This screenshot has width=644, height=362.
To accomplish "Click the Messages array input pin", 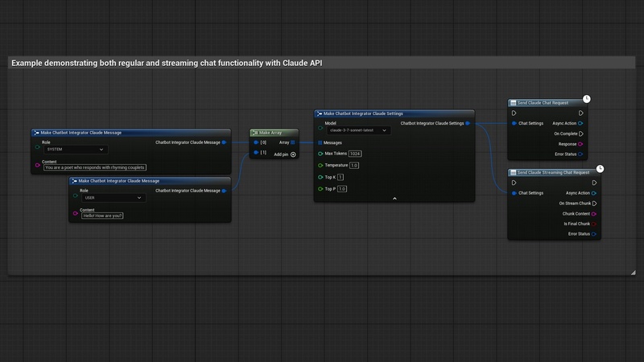I will click(319, 142).
